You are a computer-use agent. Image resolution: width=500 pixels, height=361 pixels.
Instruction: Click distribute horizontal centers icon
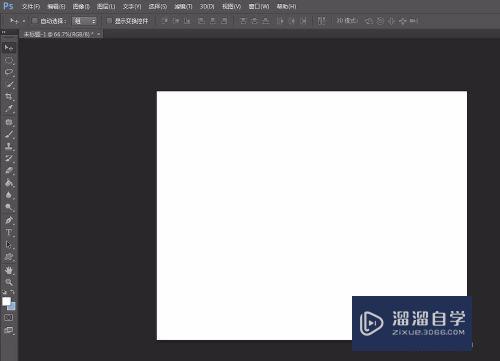[292, 21]
